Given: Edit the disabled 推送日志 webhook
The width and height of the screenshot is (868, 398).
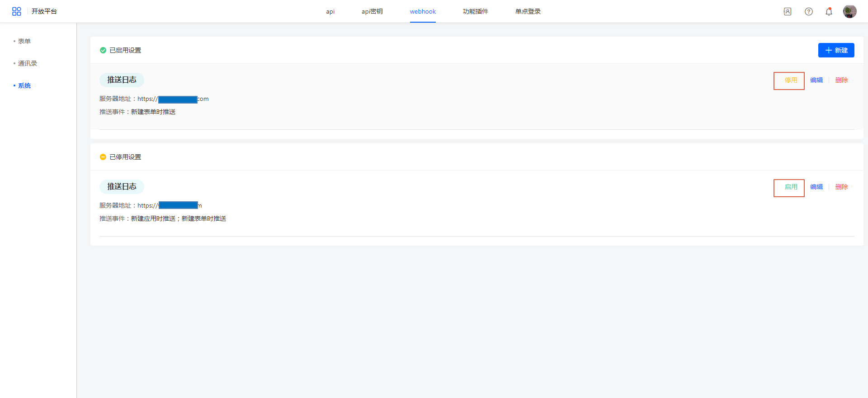Looking at the screenshot, I should (816, 187).
